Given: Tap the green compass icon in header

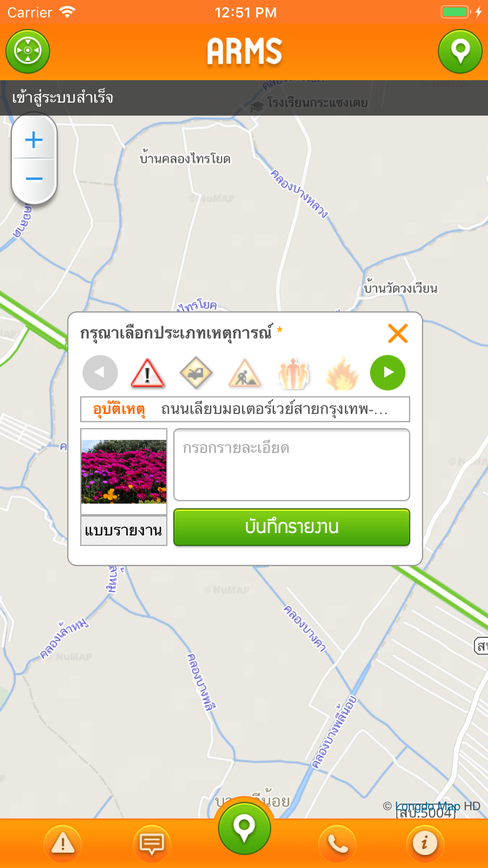Looking at the screenshot, I should click(x=28, y=51).
